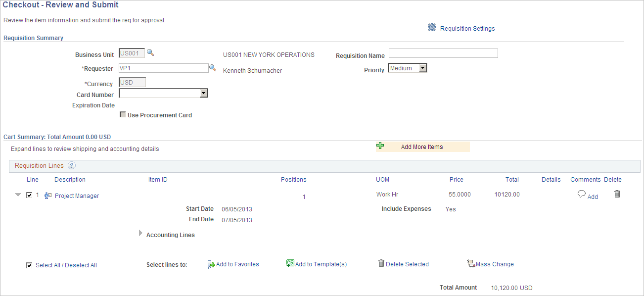Open the Card Number dropdown

pos(203,93)
